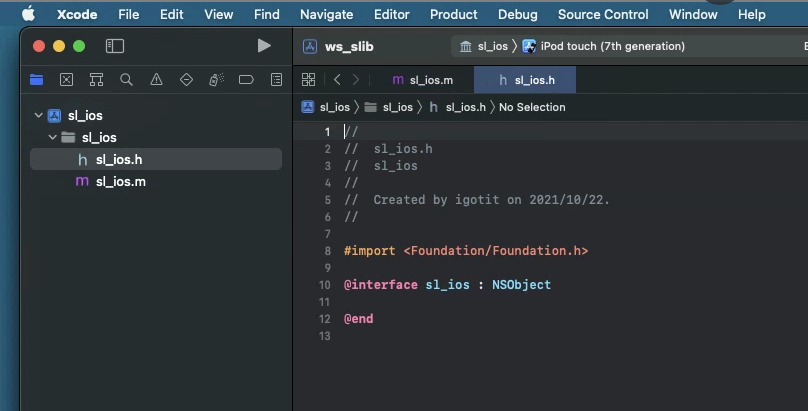Viewport: 808px width, 411px height.
Task: Switch to the sl_ios.h editor tab
Action: point(525,80)
